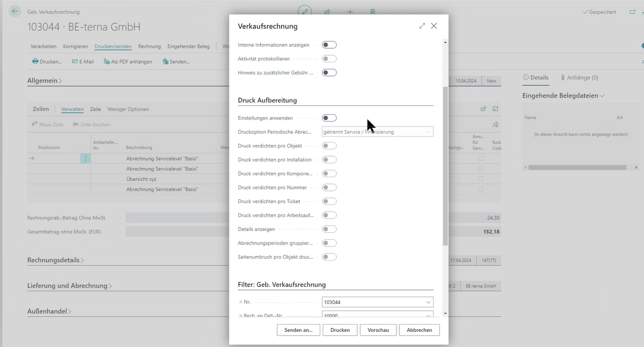
Task: Toggle Hinweis zu zusätzlicher Gebühr switch
Action: point(329,73)
